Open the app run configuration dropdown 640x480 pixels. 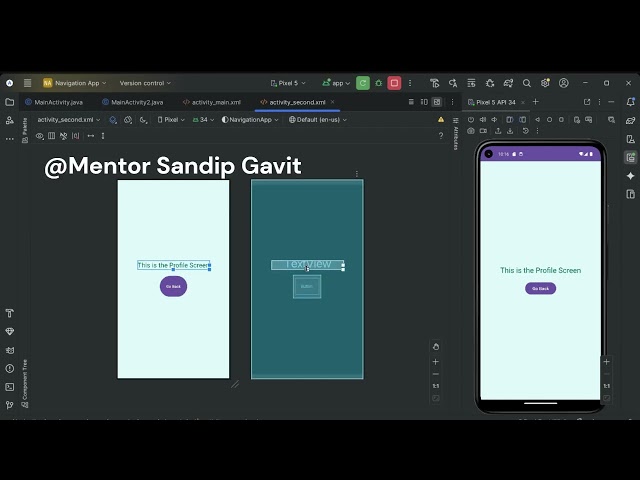click(336, 83)
